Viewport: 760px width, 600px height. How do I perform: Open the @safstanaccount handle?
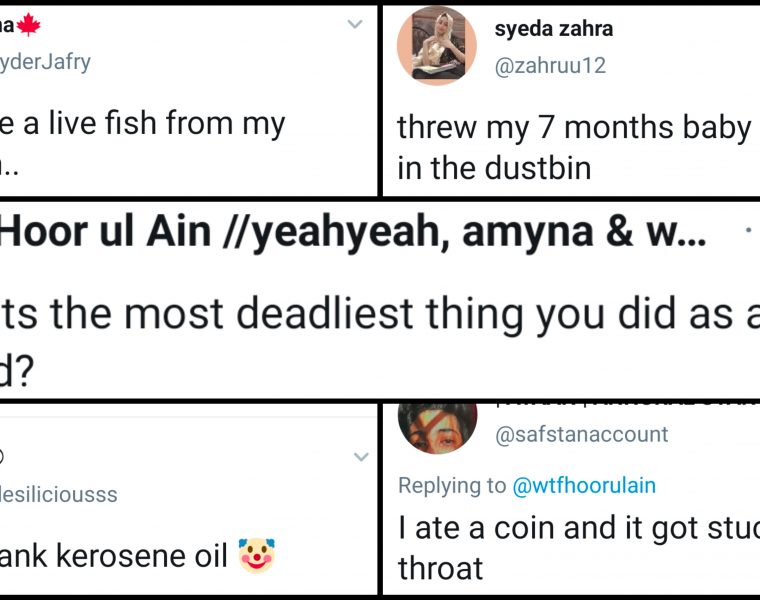point(582,434)
